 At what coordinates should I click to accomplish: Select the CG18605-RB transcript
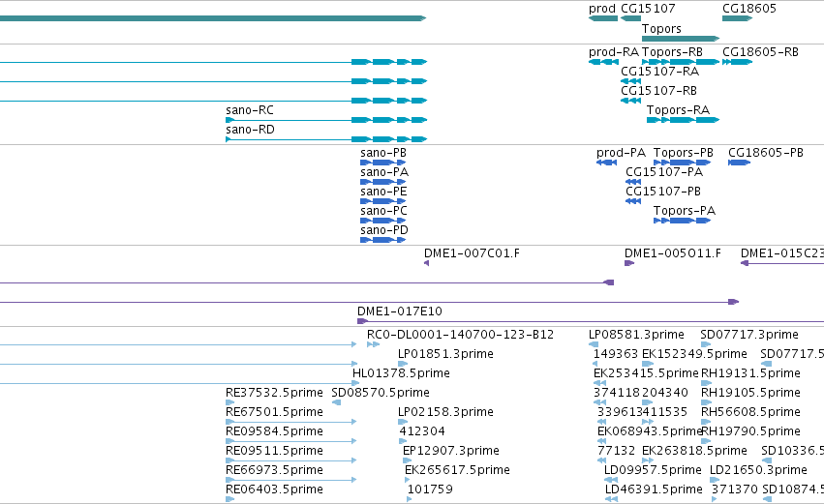[737, 62]
